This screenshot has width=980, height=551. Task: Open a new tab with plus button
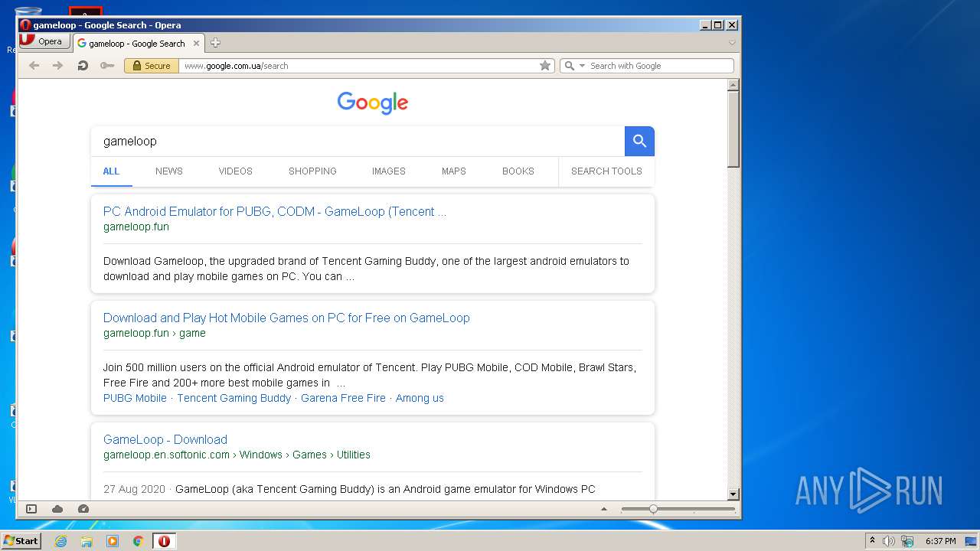coord(215,43)
